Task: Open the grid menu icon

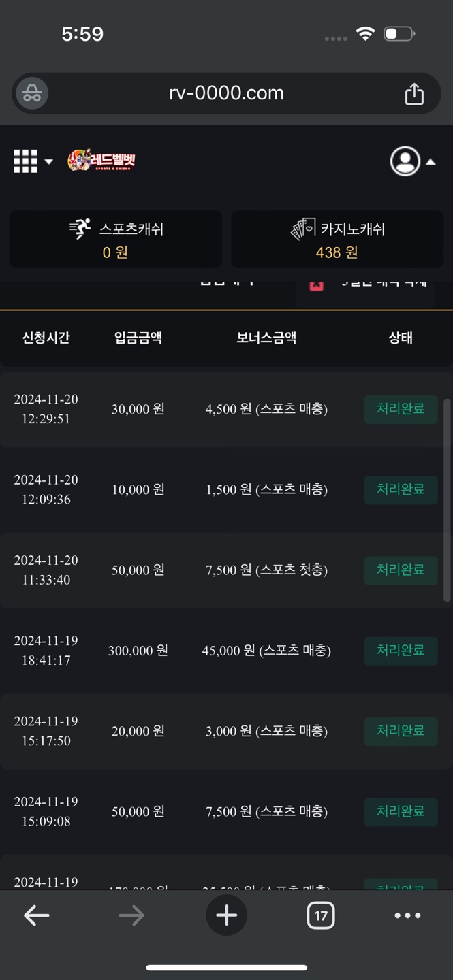Action: coord(25,161)
